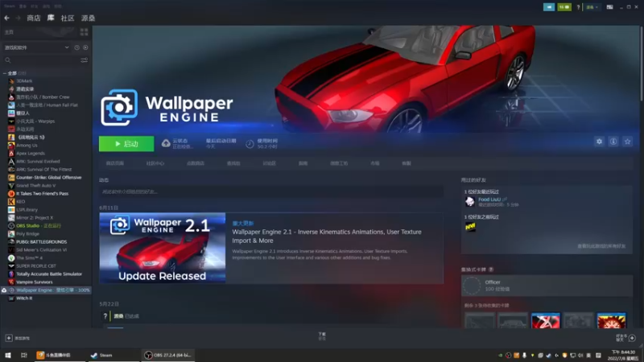
Task: Click the play time clock icon
Action: coord(250,144)
